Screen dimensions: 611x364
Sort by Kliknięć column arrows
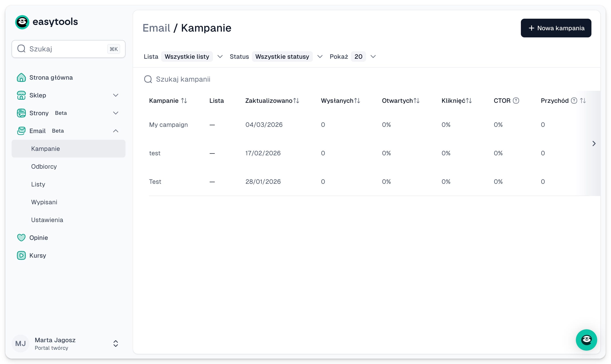(469, 101)
